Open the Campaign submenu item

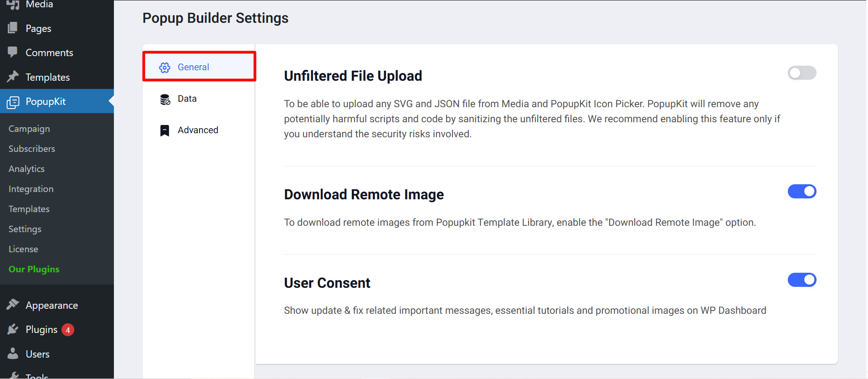tap(29, 129)
